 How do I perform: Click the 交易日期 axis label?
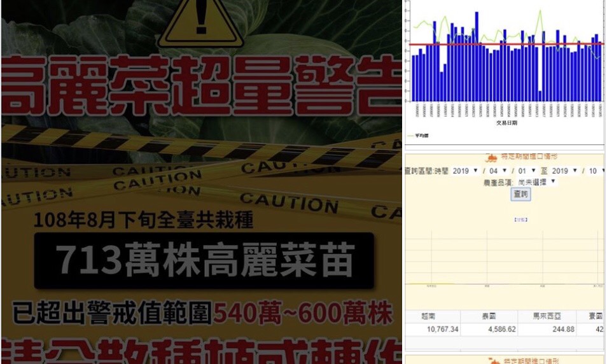[506, 123]
